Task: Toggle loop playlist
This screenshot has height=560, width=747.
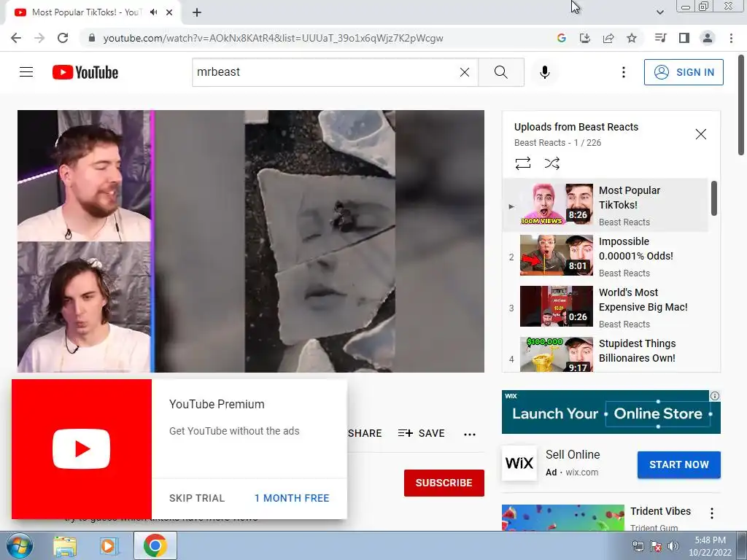Action: pyautogui.click(x=522, y=163)
